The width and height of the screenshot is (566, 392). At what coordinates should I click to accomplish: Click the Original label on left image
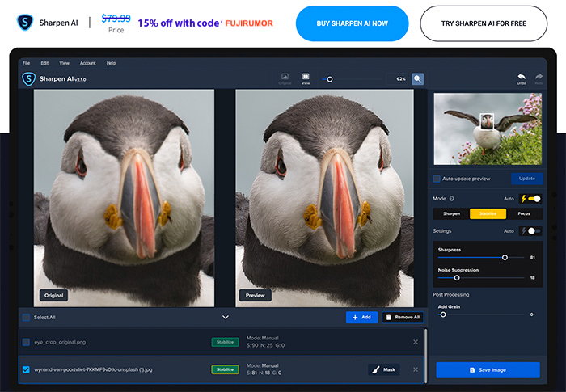(x=54, y=295)
